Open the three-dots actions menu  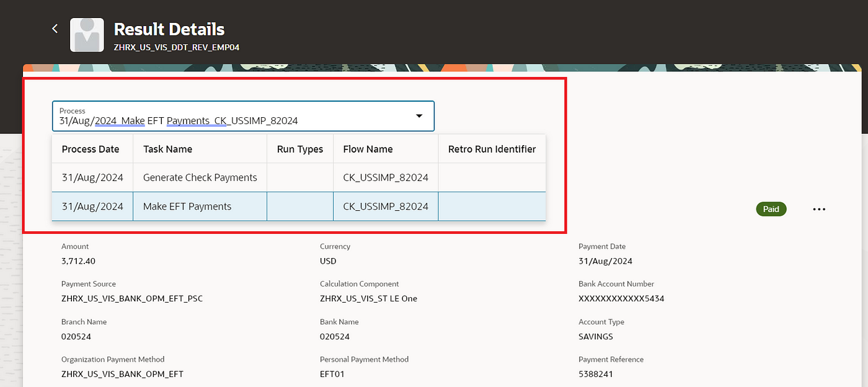click(819, 210)
